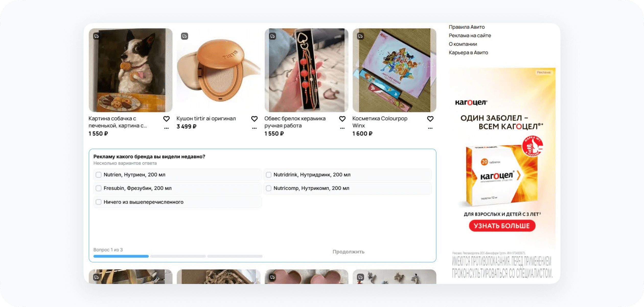Like the ceramic keychain listing
The height and width of the screenshot is (307, 644).
[342, 119]
